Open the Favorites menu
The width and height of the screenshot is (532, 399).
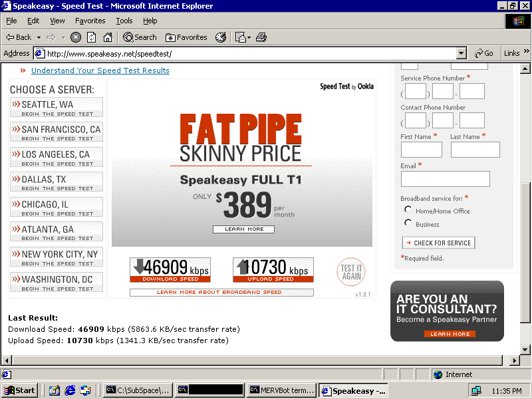[90, 21]
